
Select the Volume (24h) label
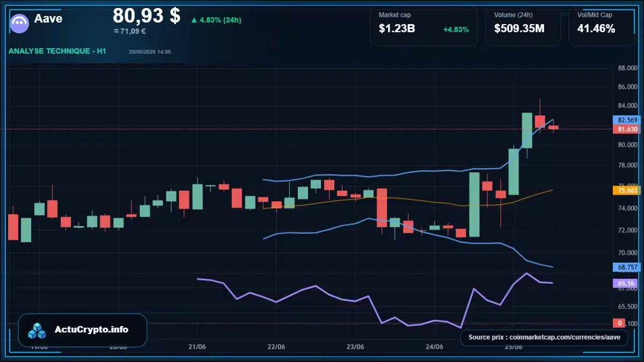[515, 15]
